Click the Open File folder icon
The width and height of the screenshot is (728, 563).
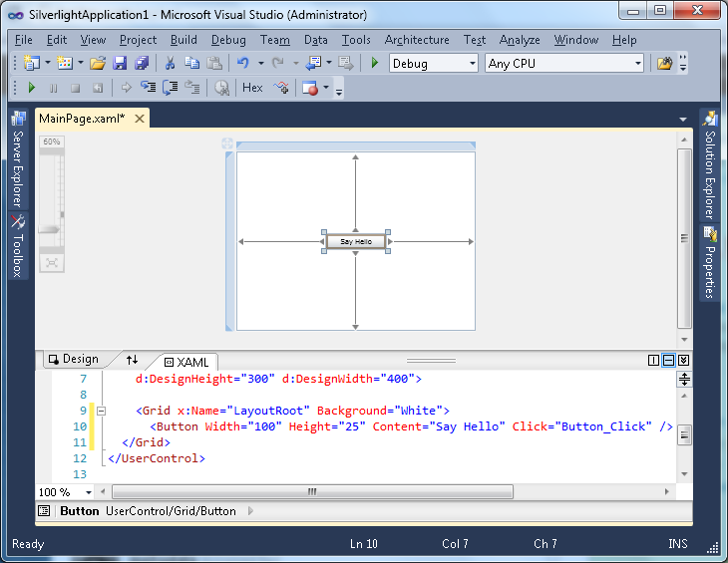[98, 63]
